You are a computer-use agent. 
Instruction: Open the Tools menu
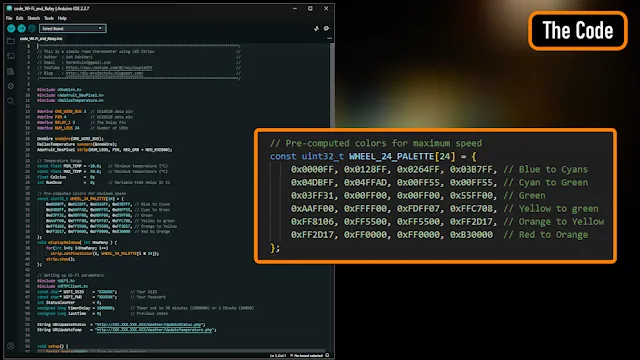(x=49, y=18)
